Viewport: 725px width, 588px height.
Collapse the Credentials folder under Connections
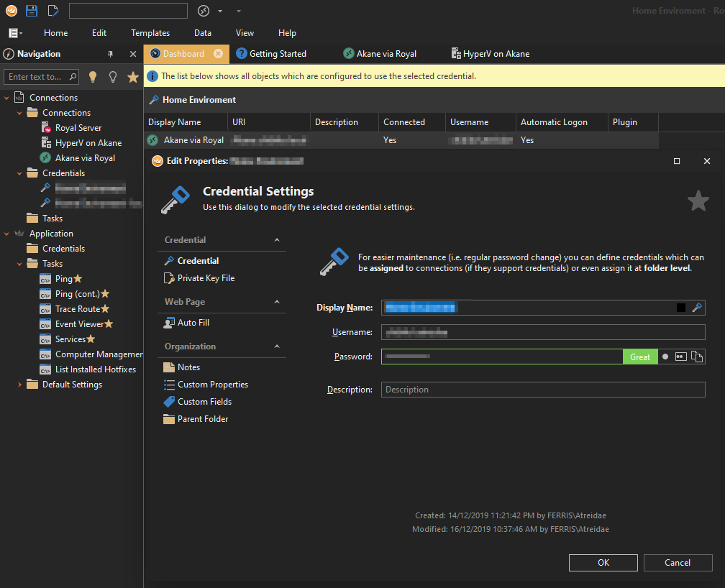[19, 173]
